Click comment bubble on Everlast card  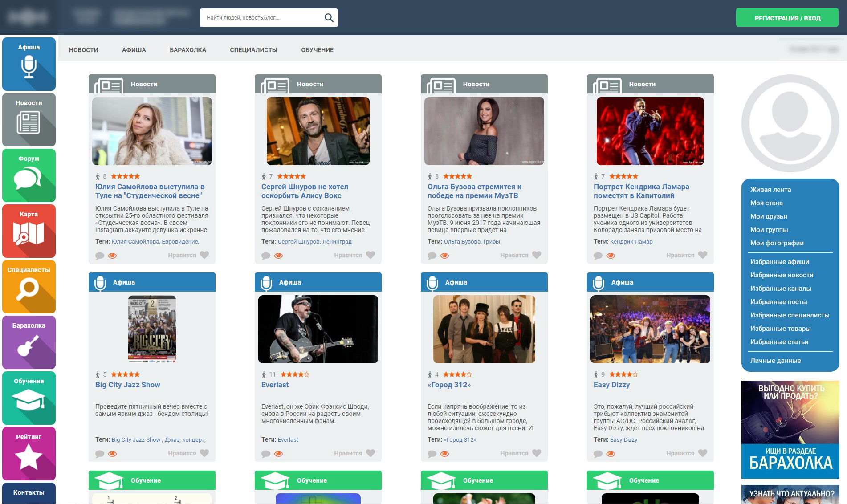click(x=266, y=454)
